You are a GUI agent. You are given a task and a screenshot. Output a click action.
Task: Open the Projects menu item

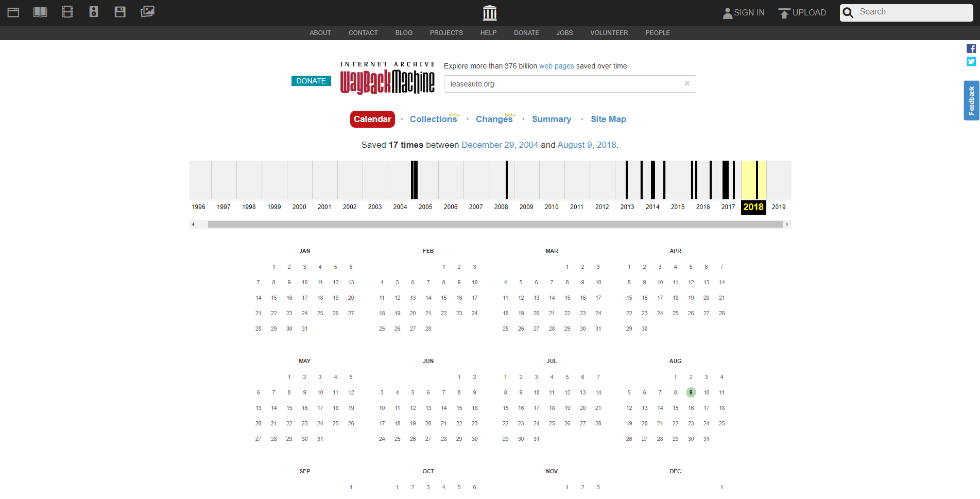pos(446,33)
